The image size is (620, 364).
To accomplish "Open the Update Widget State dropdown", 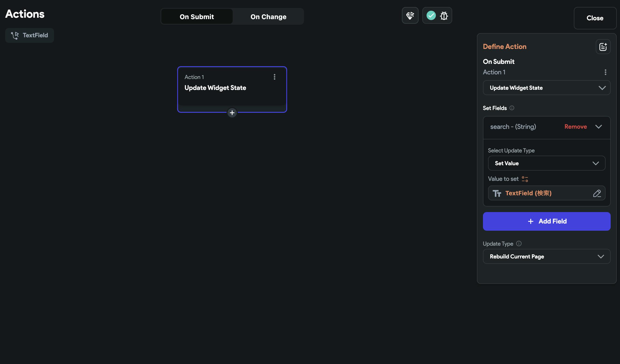I will pyautogui.click(x=546, y=88).
